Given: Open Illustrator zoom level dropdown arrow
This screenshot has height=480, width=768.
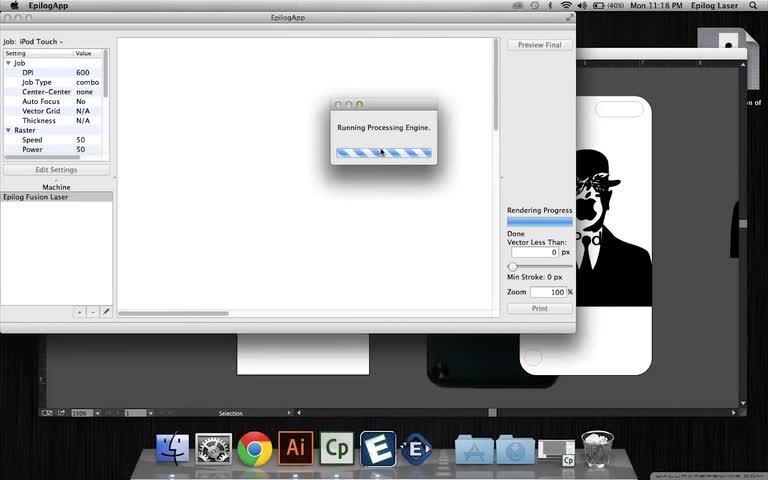Looking at the screenshot, I should [97, 413].
